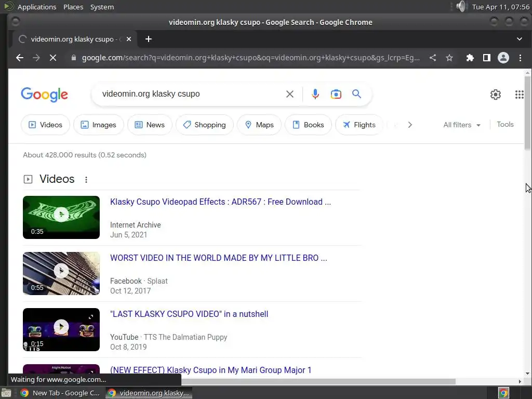Open the site security lock icon

[x=74, y=58]
